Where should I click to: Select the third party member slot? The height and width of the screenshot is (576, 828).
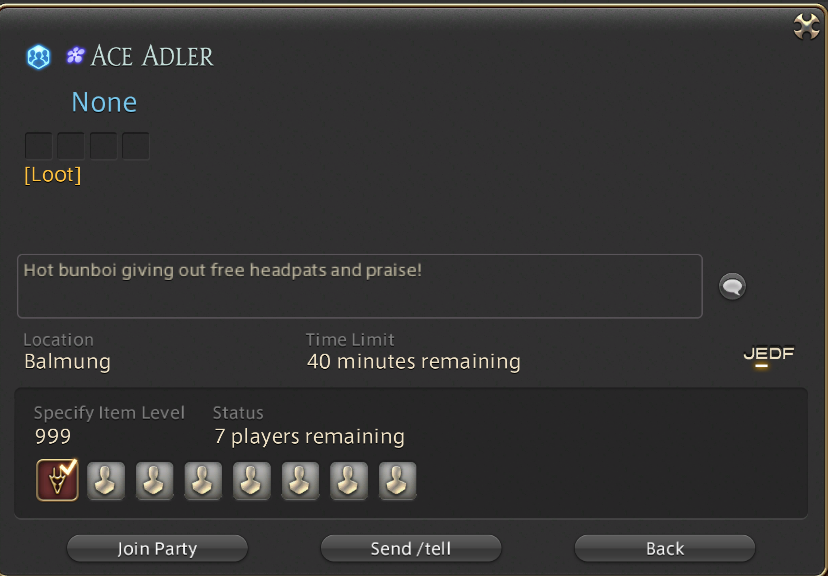(x=154, y=480)
